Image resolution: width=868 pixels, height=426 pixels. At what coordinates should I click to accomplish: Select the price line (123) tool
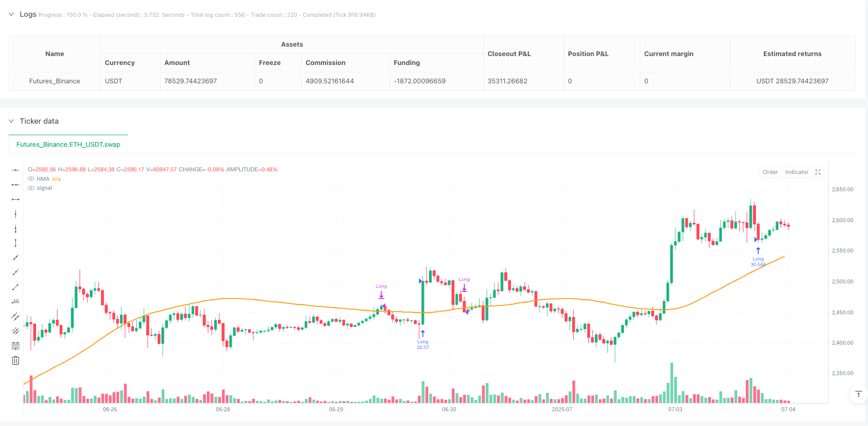[16, 301]
